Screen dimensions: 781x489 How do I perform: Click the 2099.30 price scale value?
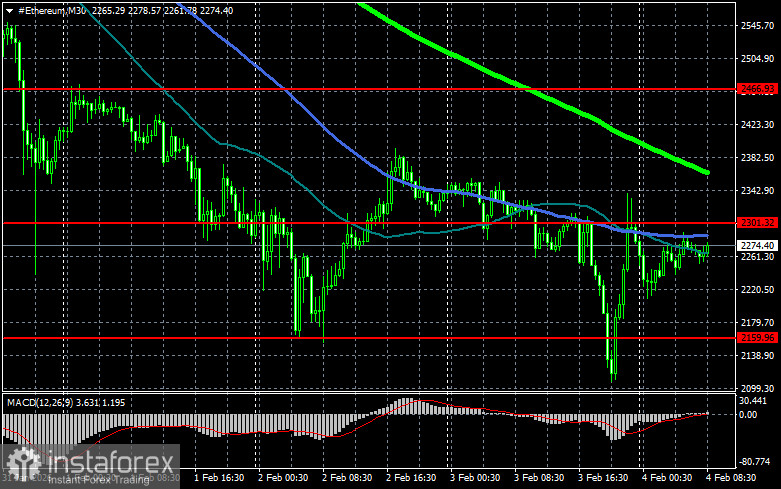point(758,388)
